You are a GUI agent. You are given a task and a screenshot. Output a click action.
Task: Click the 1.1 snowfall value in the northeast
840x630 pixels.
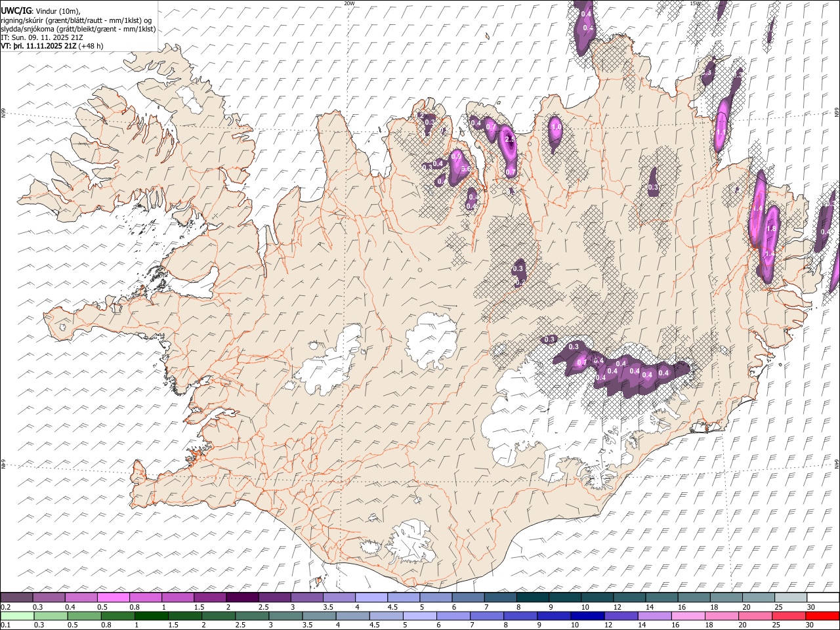pyautogui.click(x=721, y=132)
